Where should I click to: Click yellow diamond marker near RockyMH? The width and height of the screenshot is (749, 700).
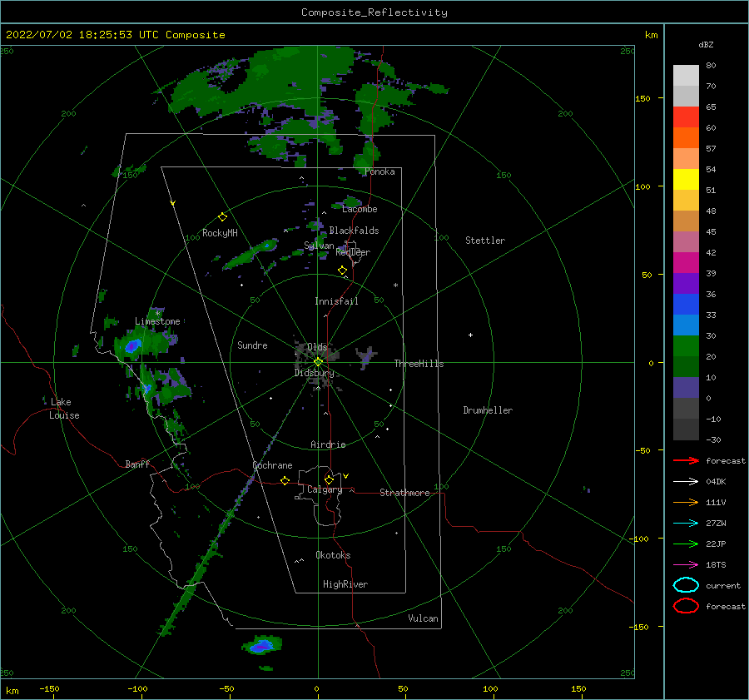tap(222, 217)
